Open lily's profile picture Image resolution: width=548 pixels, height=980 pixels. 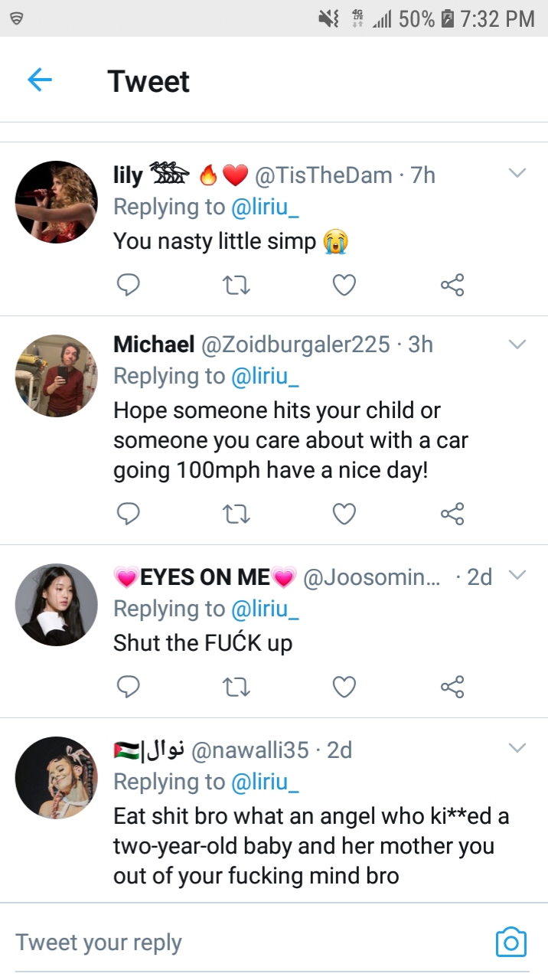(57, 202)
